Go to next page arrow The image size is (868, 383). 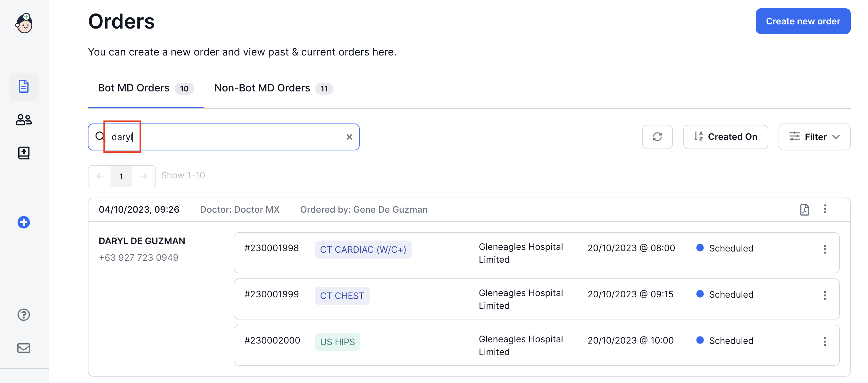pyautogui.click(x=144, y=176)
